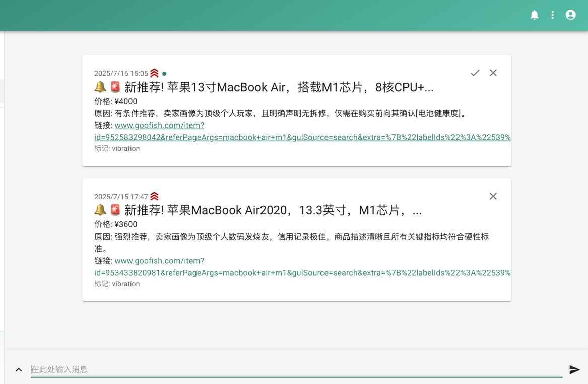The height and width of the screenshot is (384, 588).
Task: Open the goofish link in the second notification
Action: (159, 261)
